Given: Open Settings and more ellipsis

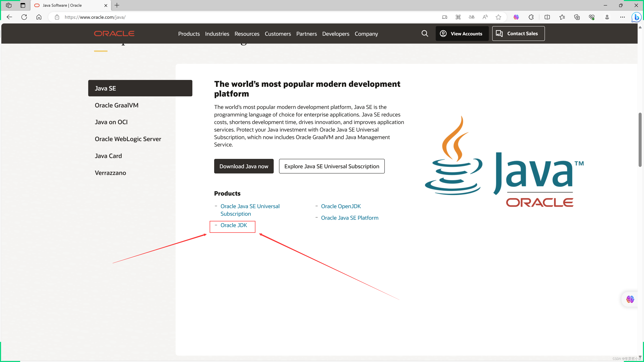Looking at the screenshot, I should [x=623, y=17].
